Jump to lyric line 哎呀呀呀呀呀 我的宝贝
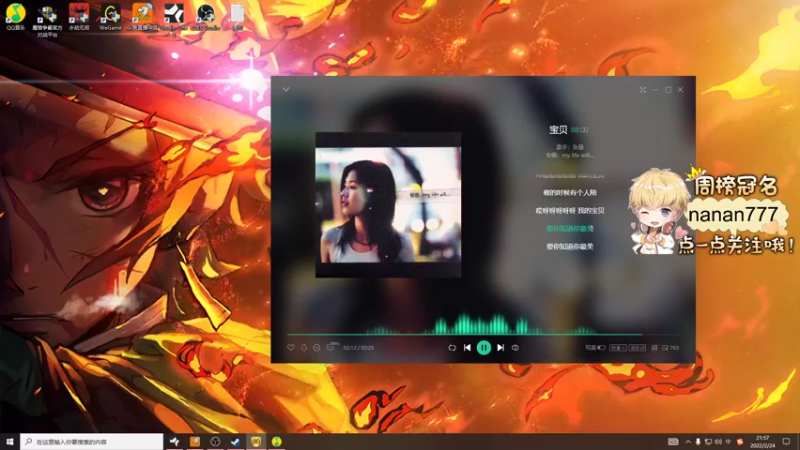 pos(570,211)
